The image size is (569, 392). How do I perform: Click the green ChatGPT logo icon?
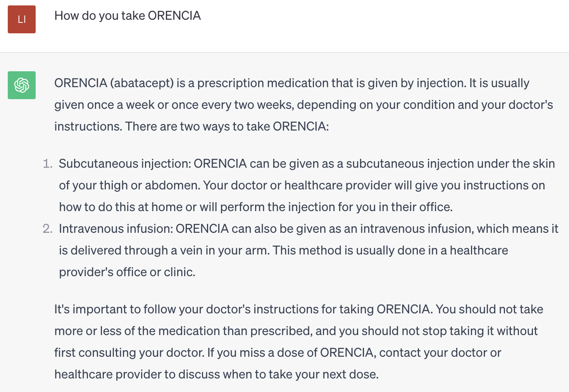click(22, 85)
